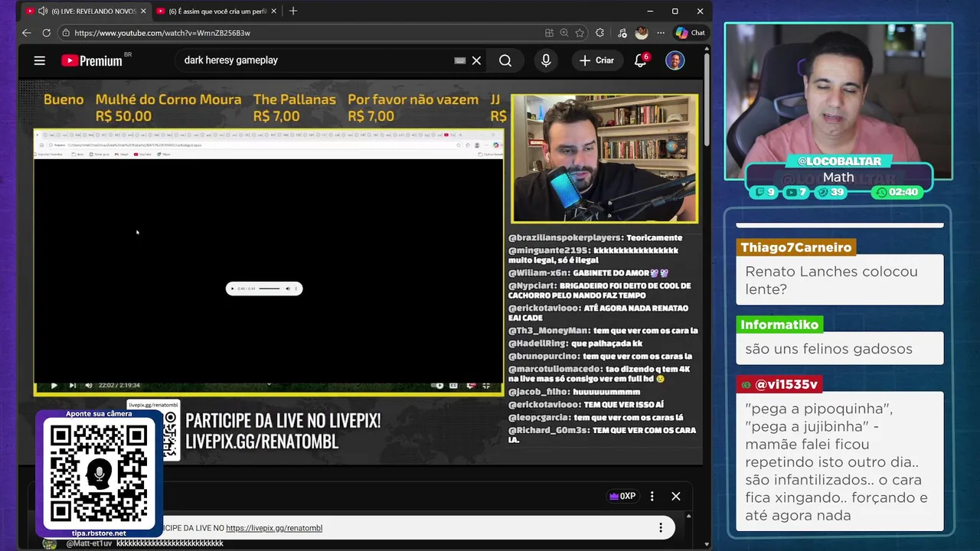Image resolution: width=980 pixels, height=551 pixels.
Task: Open the browser profile avatar
Action: pyautogui.click(x=642, y=33)
